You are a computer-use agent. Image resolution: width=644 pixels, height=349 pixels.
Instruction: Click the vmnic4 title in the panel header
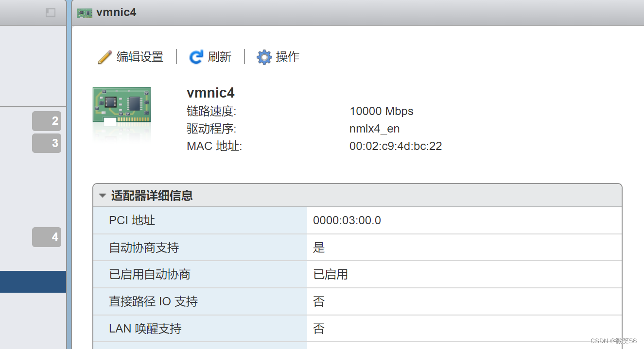tap(116, 13)
